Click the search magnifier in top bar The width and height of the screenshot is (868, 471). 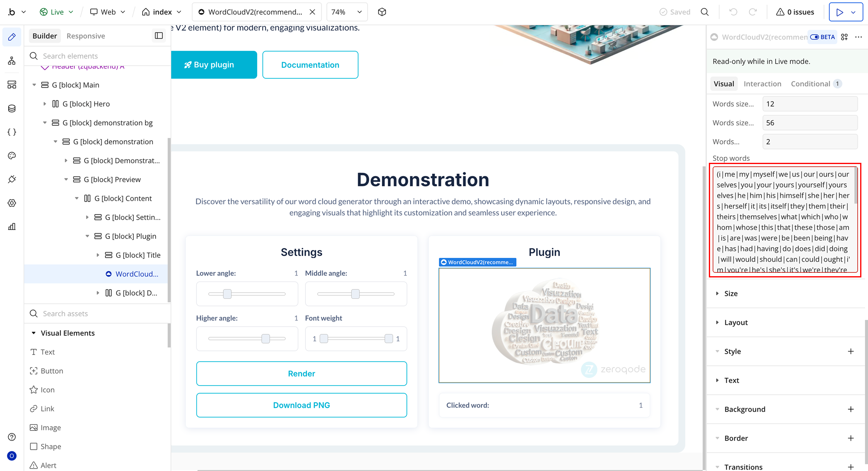point(704,12)
